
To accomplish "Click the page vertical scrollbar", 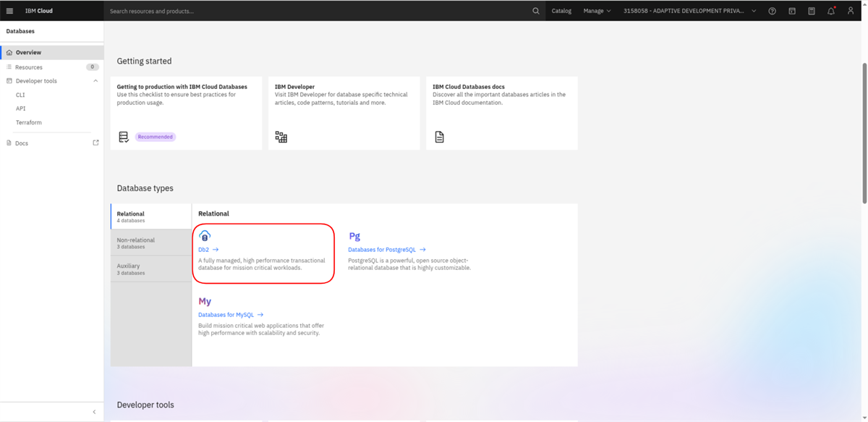I will 864,132.
